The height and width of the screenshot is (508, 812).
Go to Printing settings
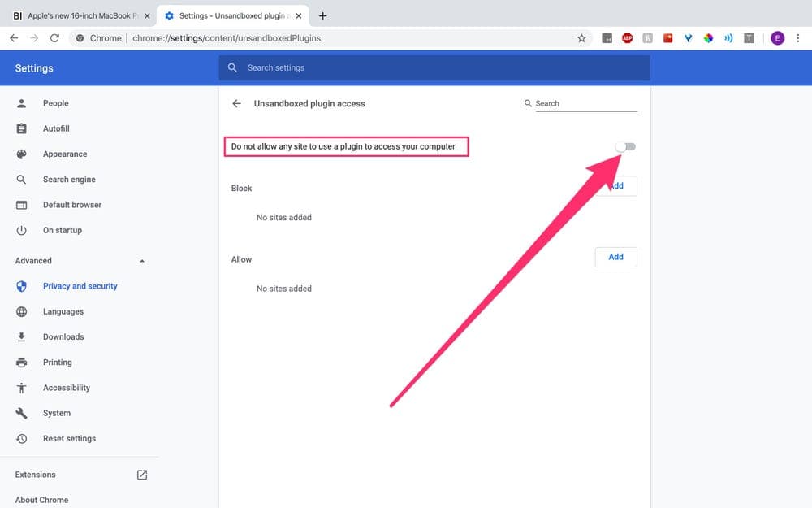pyautogui.click(x=57, y=363)
